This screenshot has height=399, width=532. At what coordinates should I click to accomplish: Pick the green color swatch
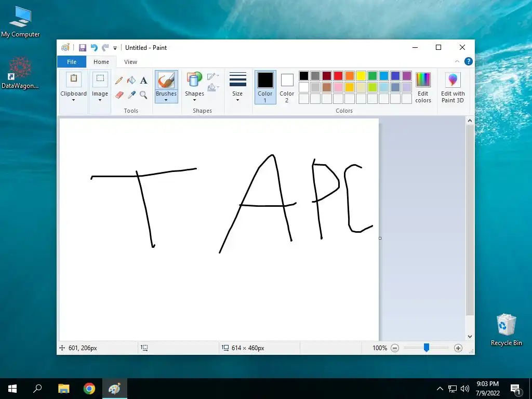373,76
